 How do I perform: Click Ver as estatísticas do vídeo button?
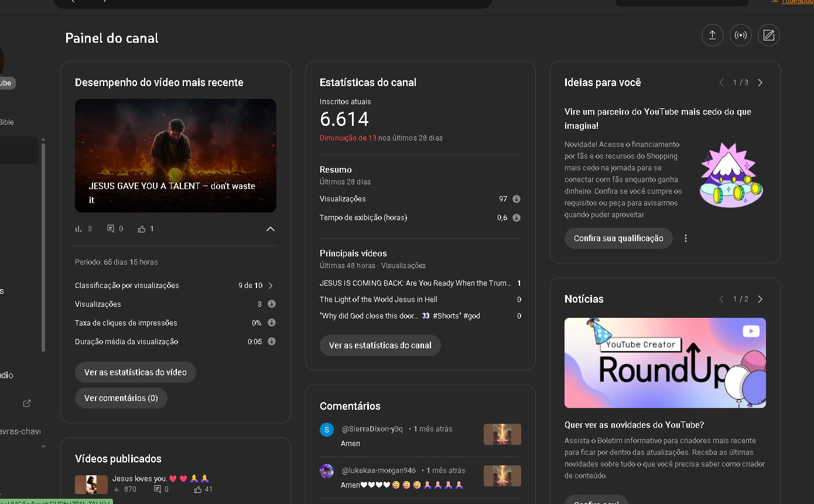click(x=135, y=372)
